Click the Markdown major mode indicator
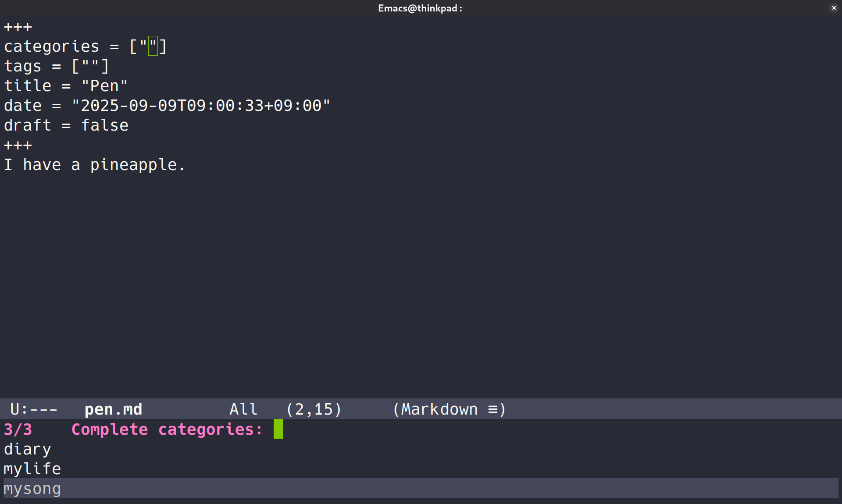The width and height of the screenshot is (842, 504). pyautogui.click(x=439, y=409)
